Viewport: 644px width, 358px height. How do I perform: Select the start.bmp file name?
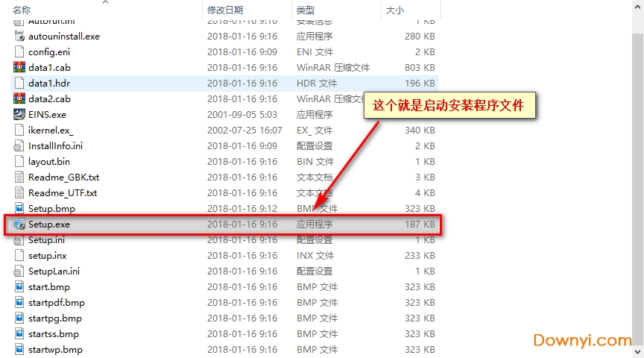click(49, 287)
